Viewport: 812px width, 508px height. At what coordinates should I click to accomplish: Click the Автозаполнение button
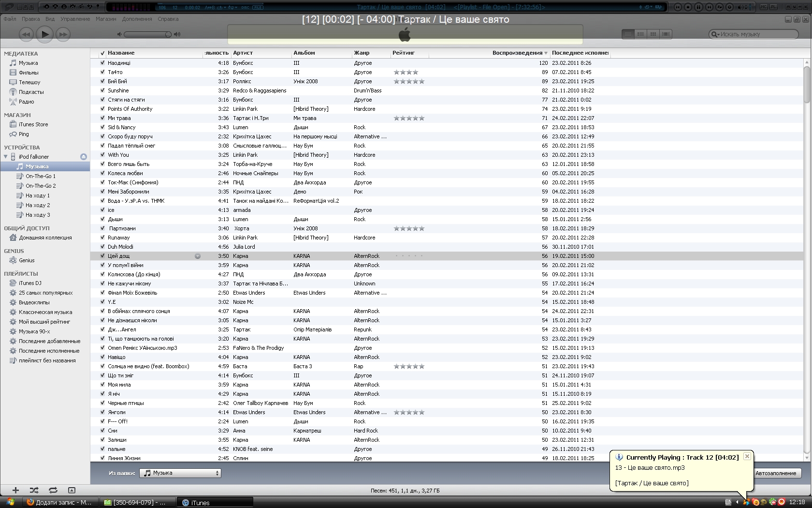[x=776, y=473]
